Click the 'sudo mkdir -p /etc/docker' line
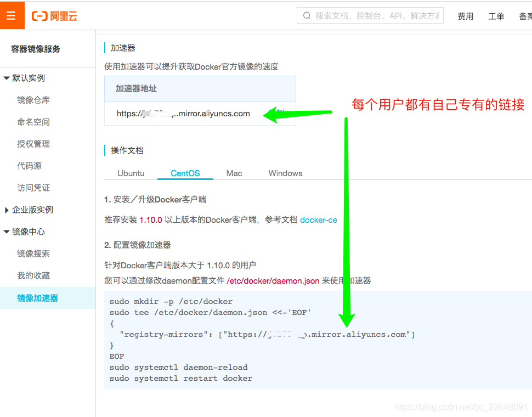This screenshot has height=417, width=532. (x=171, y=301)
